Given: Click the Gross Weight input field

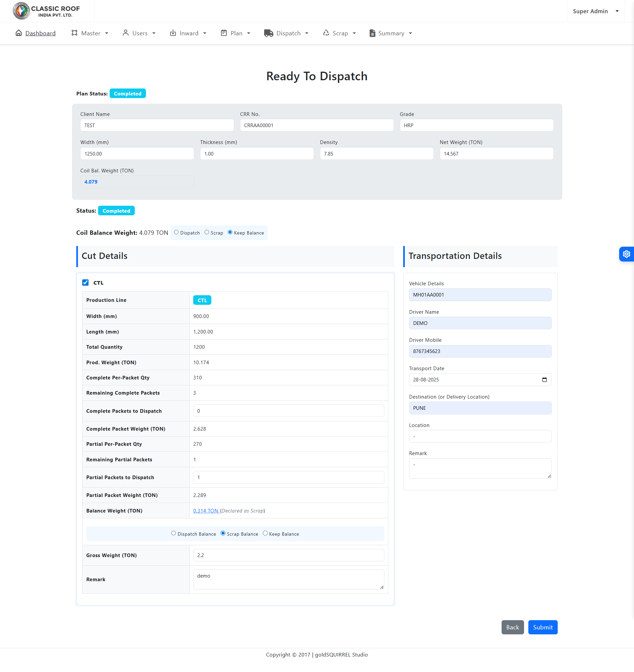Looking at the screenshot, I should click(x=288, y=555).
